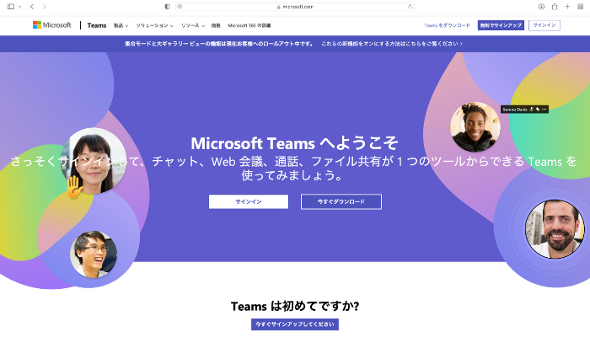Toggle the Safari sidebar icon
The width and height of the screenshot is (590, 364).
click(x=11, y=7)
